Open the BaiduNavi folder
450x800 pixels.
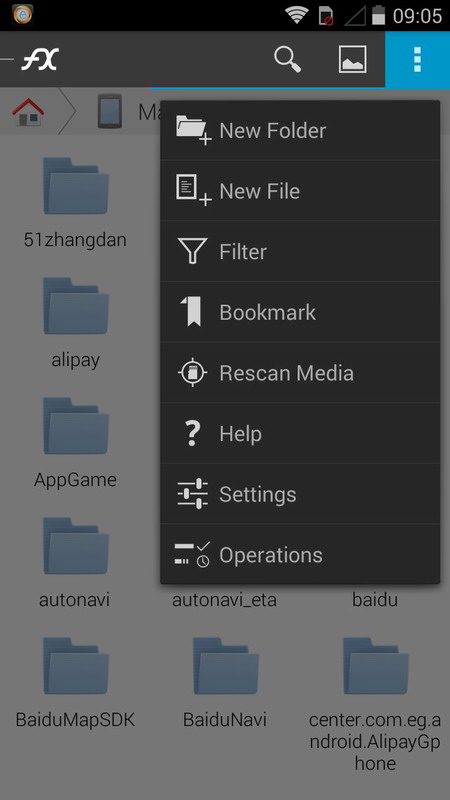225,683
